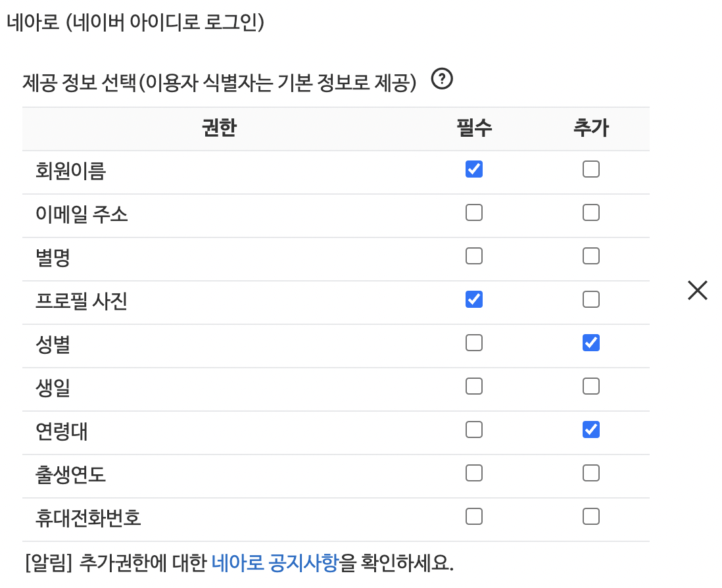The image size is (722, 588).
Task: Enable 추가 checkbox for 이메일 주소
Action: (590, 212)
